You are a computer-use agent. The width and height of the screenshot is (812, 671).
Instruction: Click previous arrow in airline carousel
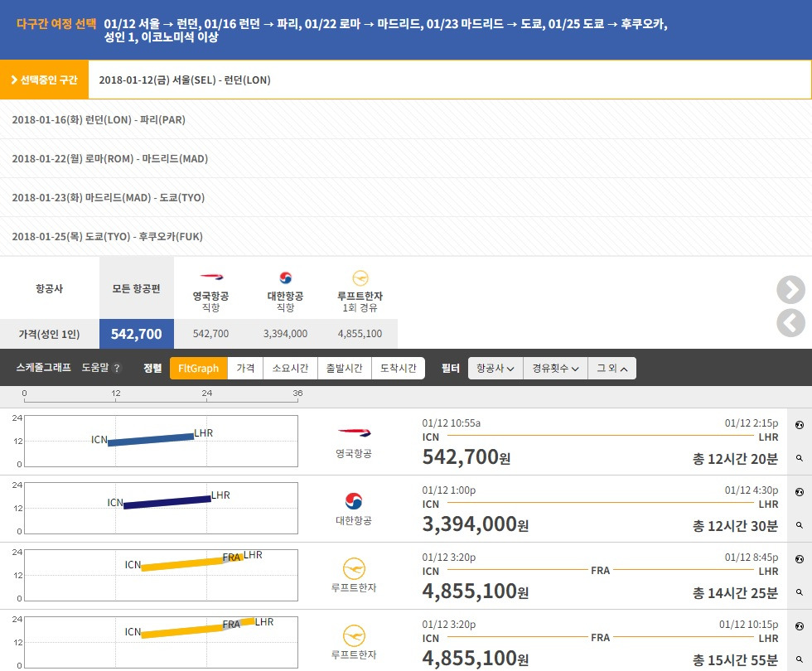(x=790, y=322)
